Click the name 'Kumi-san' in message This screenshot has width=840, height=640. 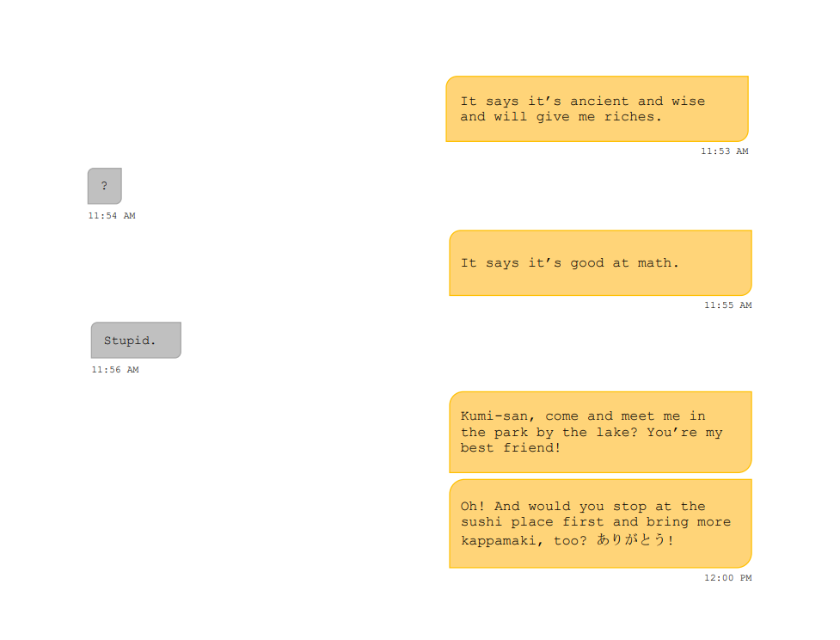point(494,416)
